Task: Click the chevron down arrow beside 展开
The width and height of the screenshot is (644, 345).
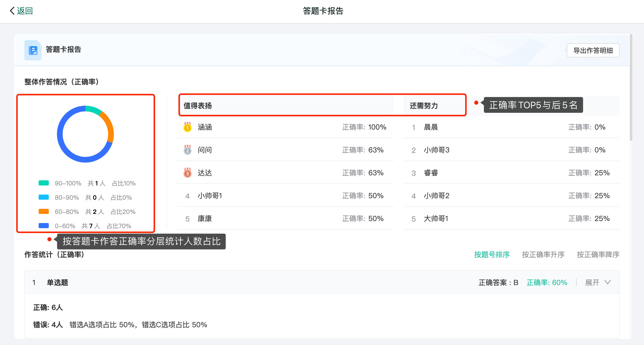Action: click(x=608, y=283)
